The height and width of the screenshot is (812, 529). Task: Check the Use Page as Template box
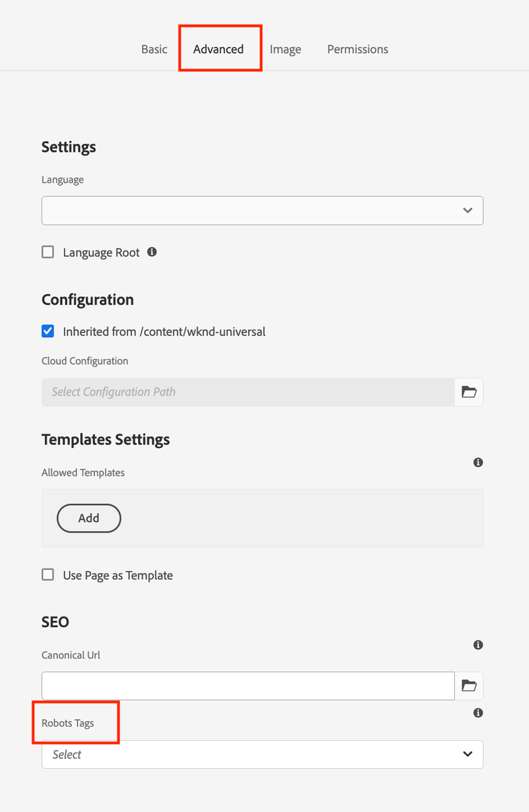click(48, 575)
